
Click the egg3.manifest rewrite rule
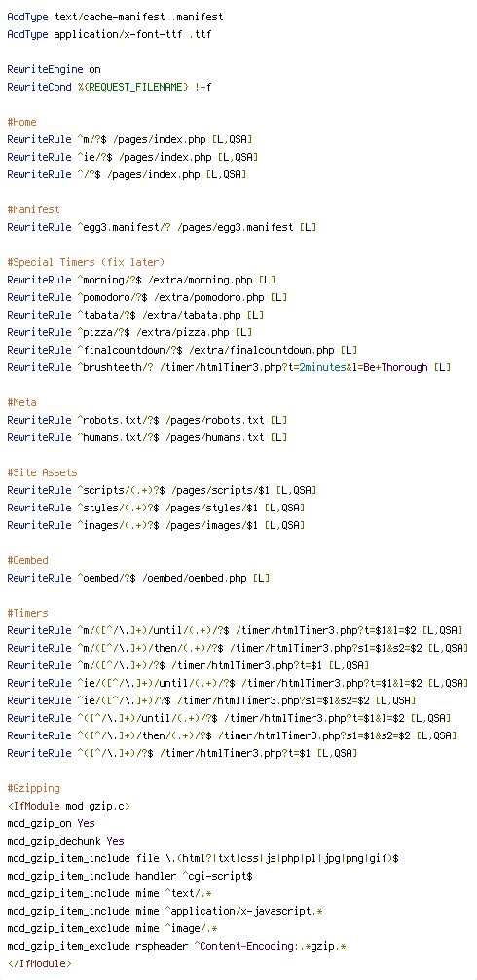[x=162, y=227]
